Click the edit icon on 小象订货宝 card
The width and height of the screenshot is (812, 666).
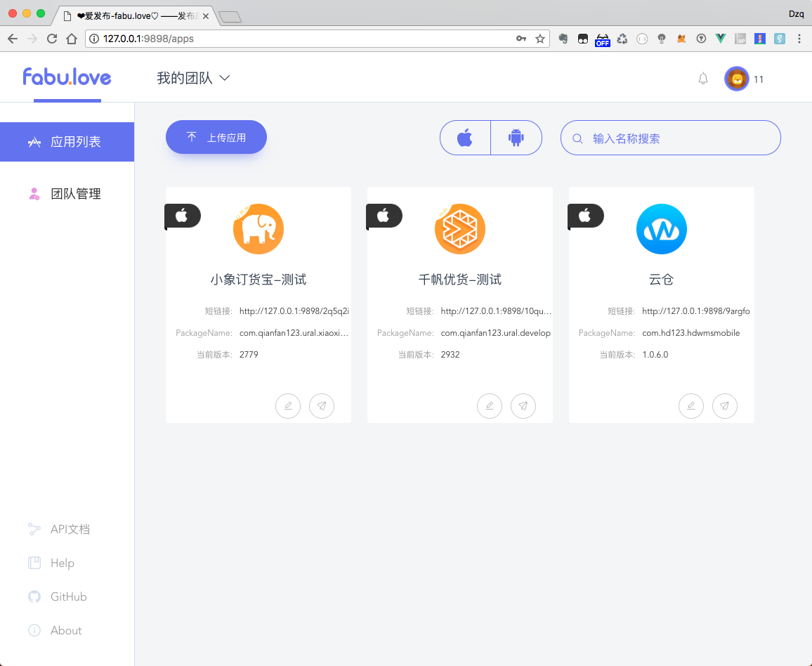(x=288, y=405)
